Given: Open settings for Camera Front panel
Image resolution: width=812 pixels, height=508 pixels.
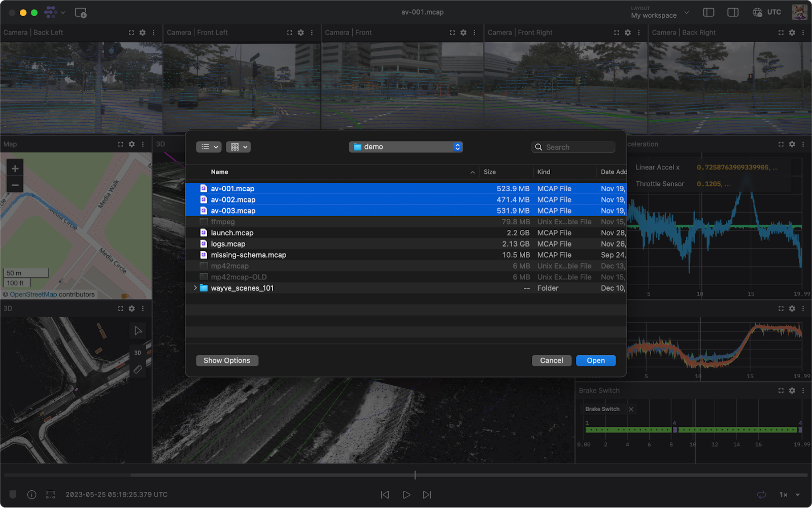Looking at the screenshot, I should point(463,32).
